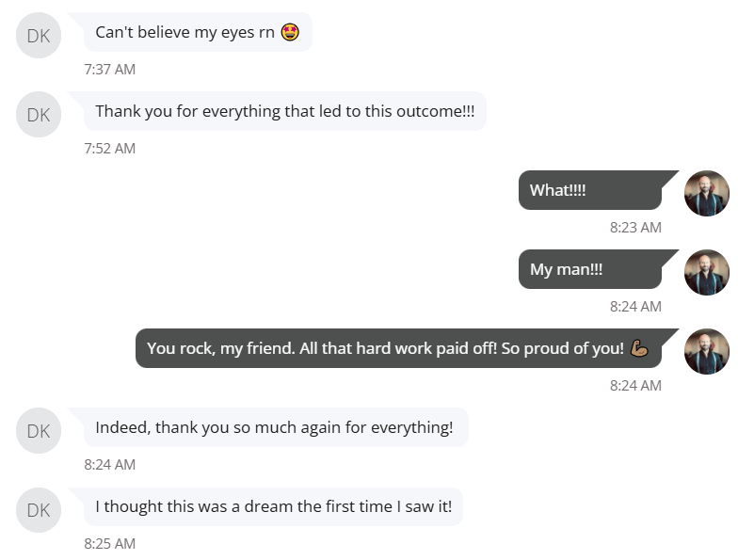Screen dimensions: 738x560
Task: Click the flexed bicep emoji in the "You rock" message
Action: pos(639,348)
